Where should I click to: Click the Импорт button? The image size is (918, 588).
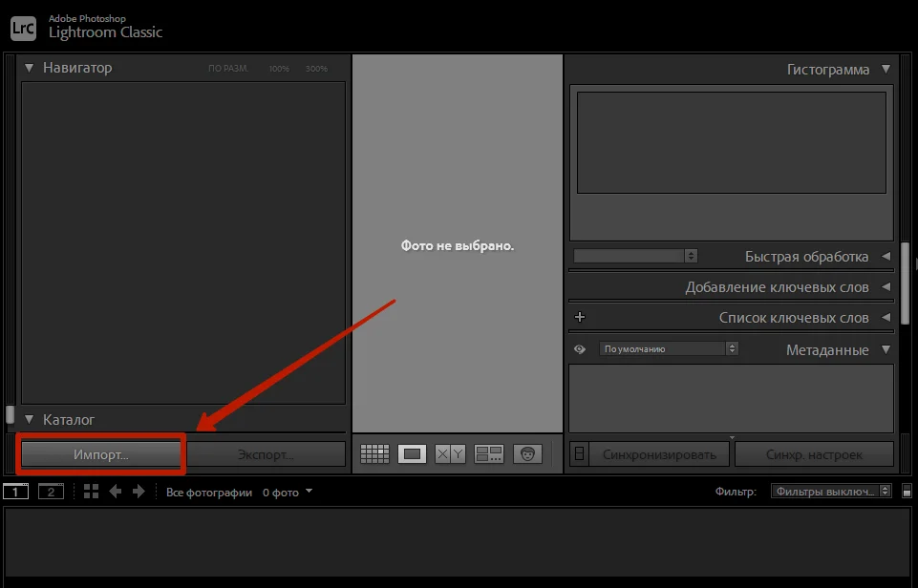click(100, 454)
